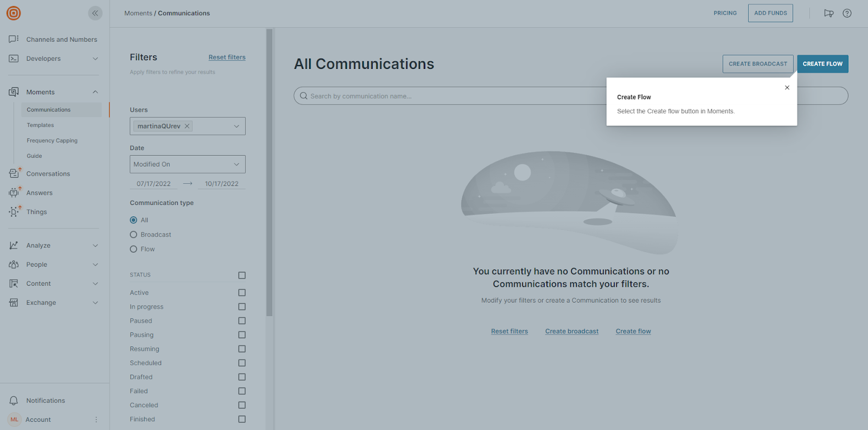
Task: Click the Infobip logo icon
Action: point(14,13)
